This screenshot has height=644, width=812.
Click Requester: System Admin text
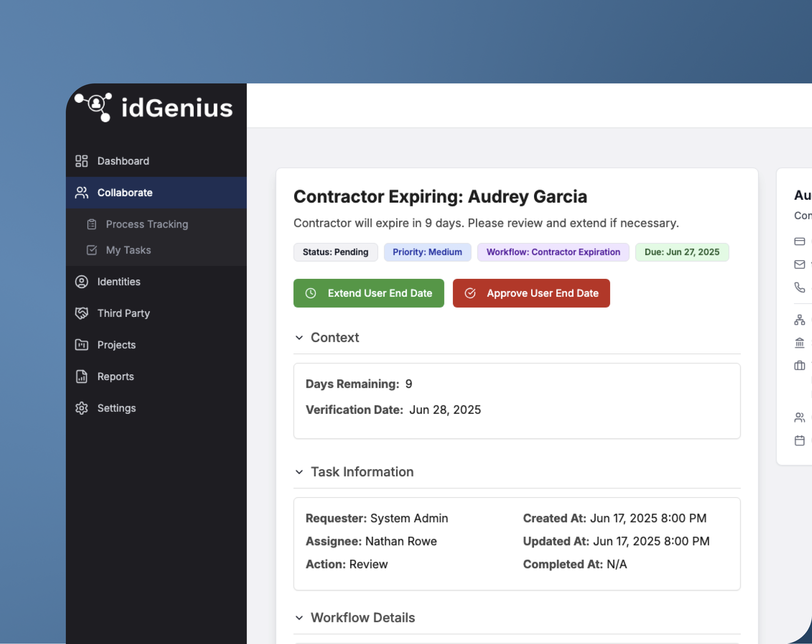[x=377, y=518]
